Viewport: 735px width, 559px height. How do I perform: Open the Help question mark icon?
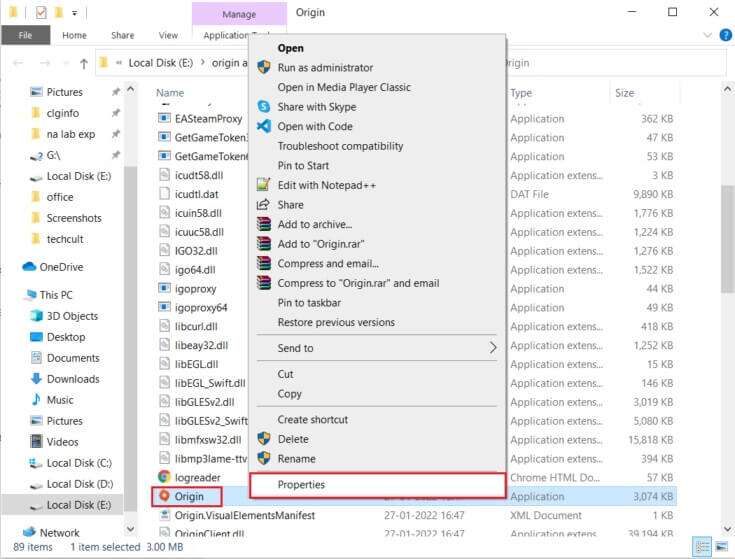(725, 35)
